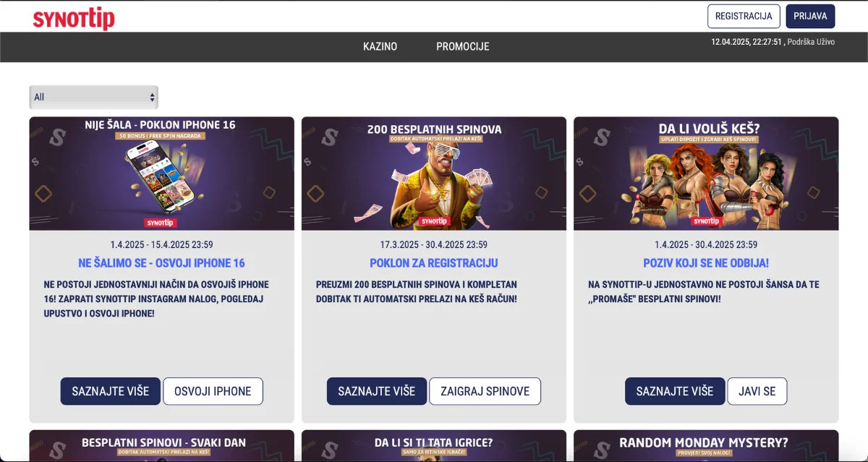Click SAZNAJTE VIŠE under the iPhone 16 promotion
This screenshot has height=462, width=868.
(x=111, y=391)
